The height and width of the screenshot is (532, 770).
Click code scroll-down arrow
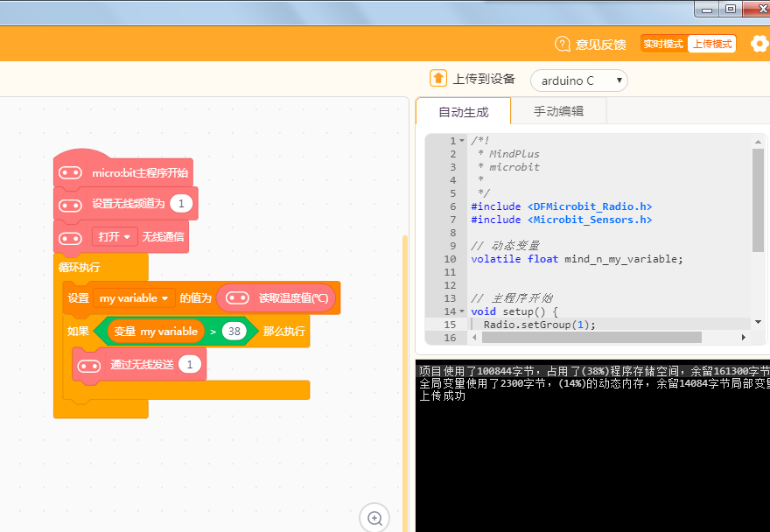(759, 322)
